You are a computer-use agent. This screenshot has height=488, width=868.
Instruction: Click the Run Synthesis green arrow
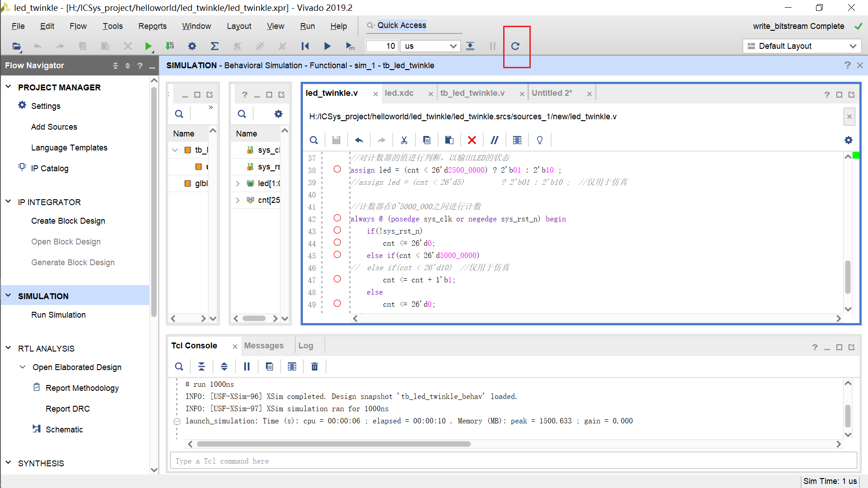click(148, 46)
